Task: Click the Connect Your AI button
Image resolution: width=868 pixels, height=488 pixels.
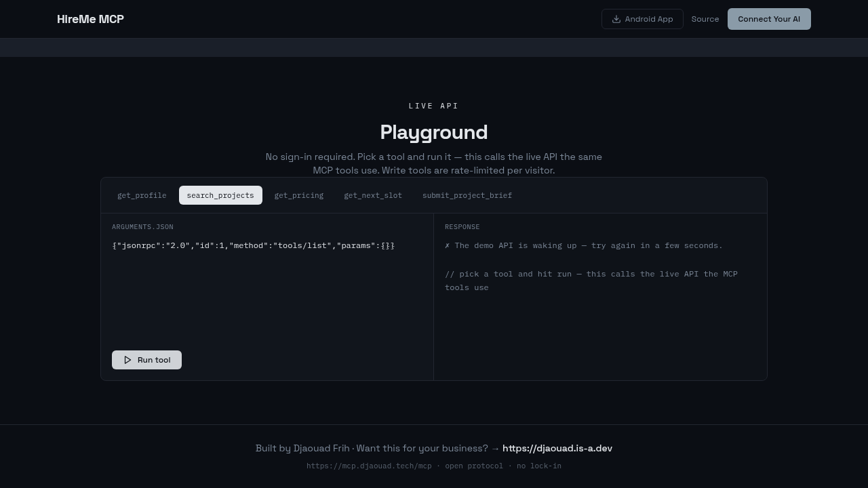Action: click(x=769, y=19)
